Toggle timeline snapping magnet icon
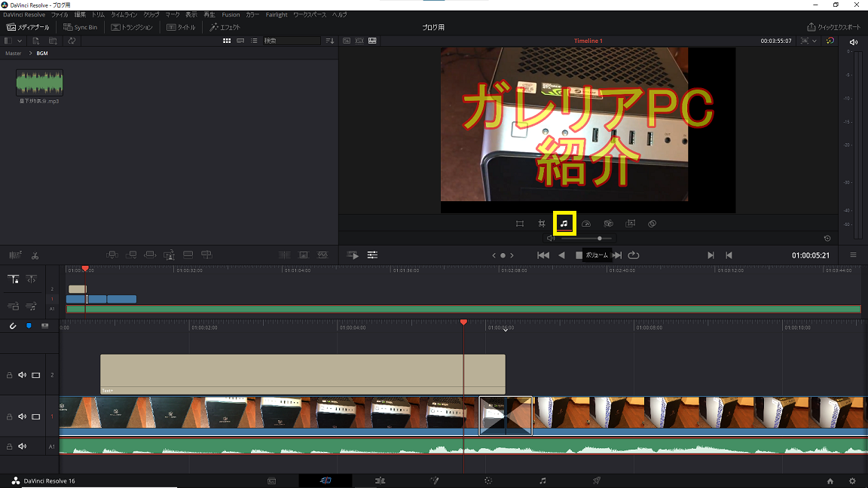 13,326
